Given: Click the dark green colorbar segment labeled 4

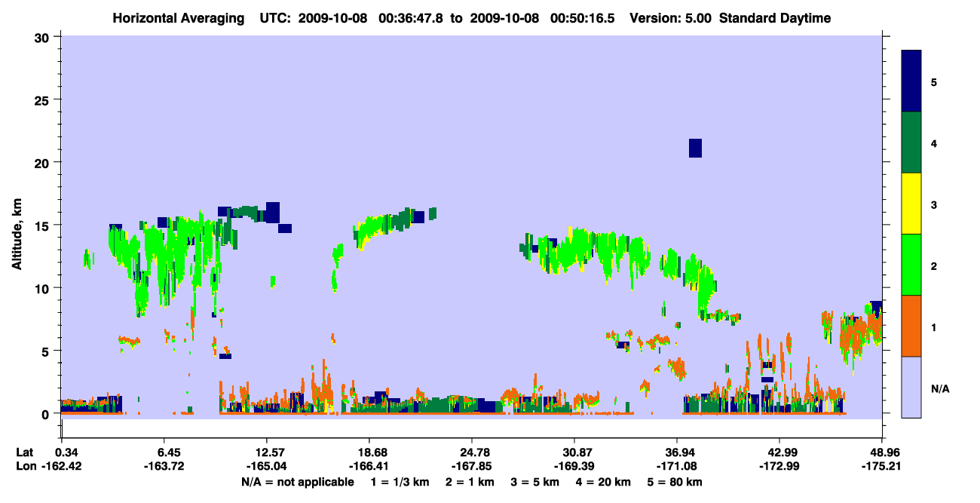Looking at the screenshot, I should click(911, 143).
